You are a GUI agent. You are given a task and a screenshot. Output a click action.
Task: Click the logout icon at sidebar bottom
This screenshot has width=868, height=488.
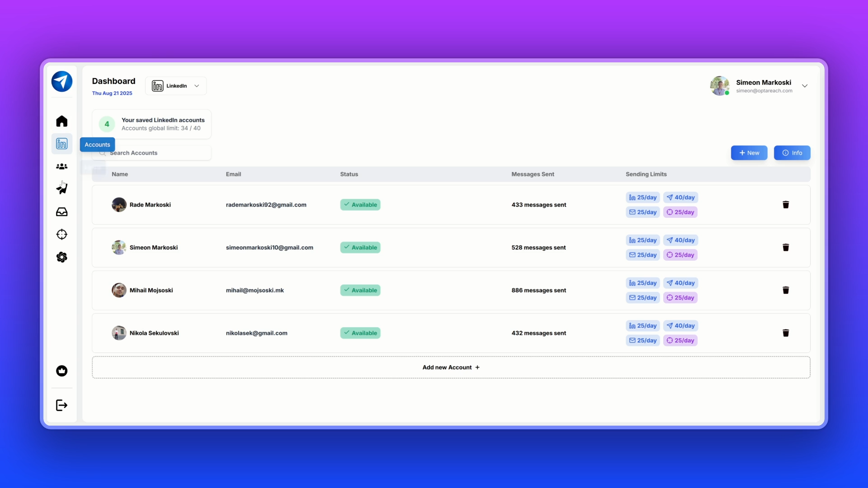coord(61,405)
